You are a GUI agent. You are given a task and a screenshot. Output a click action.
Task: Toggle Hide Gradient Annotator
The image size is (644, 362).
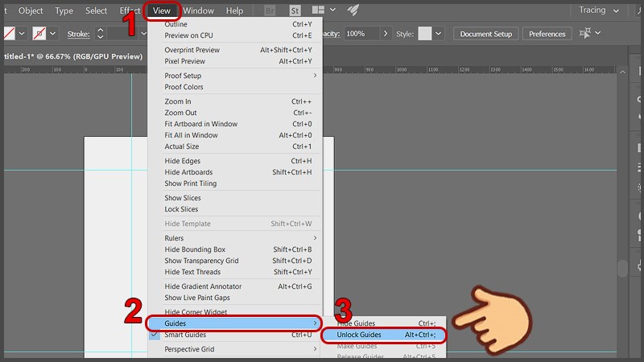[x=235, y=286]
